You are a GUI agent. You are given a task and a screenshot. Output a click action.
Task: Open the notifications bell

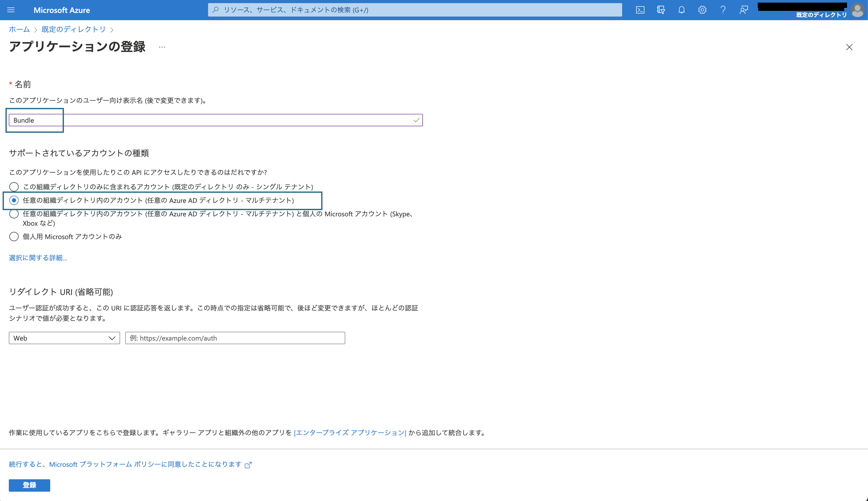[x=681, y=10]
